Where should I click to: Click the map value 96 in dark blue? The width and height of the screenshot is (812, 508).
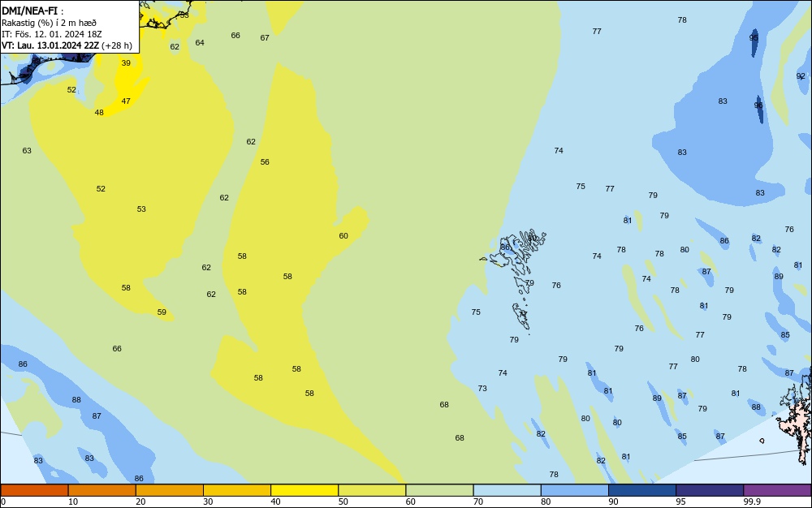[758, 105]
